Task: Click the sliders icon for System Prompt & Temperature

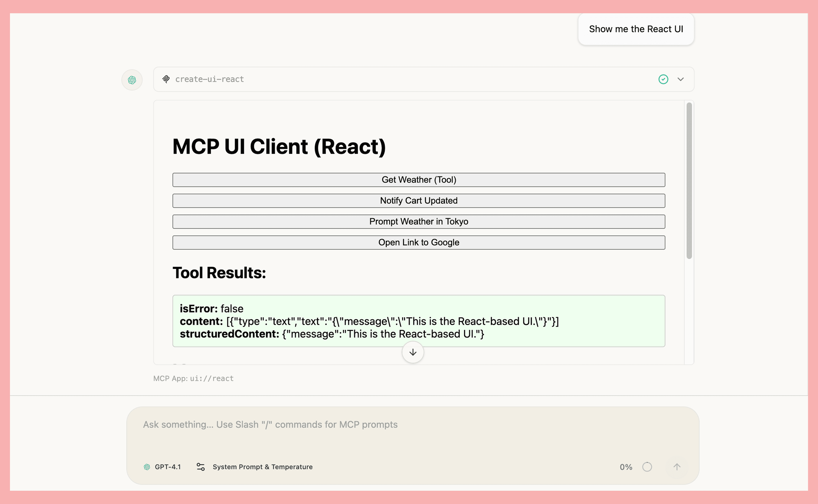Action: coord(201,467)
